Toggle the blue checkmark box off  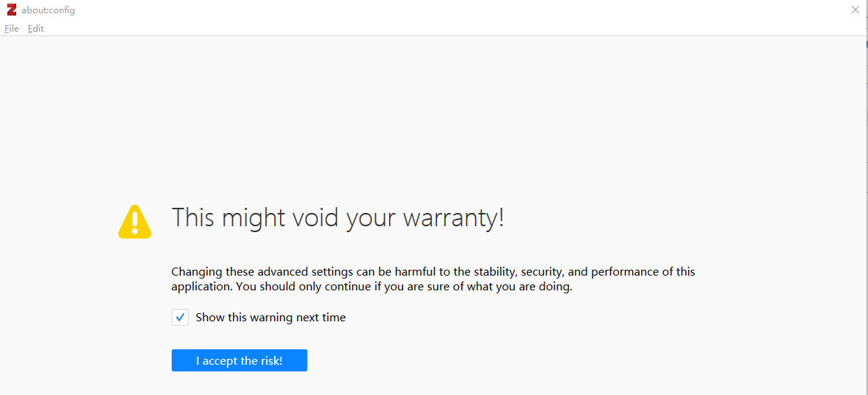(x=180, y=318)
